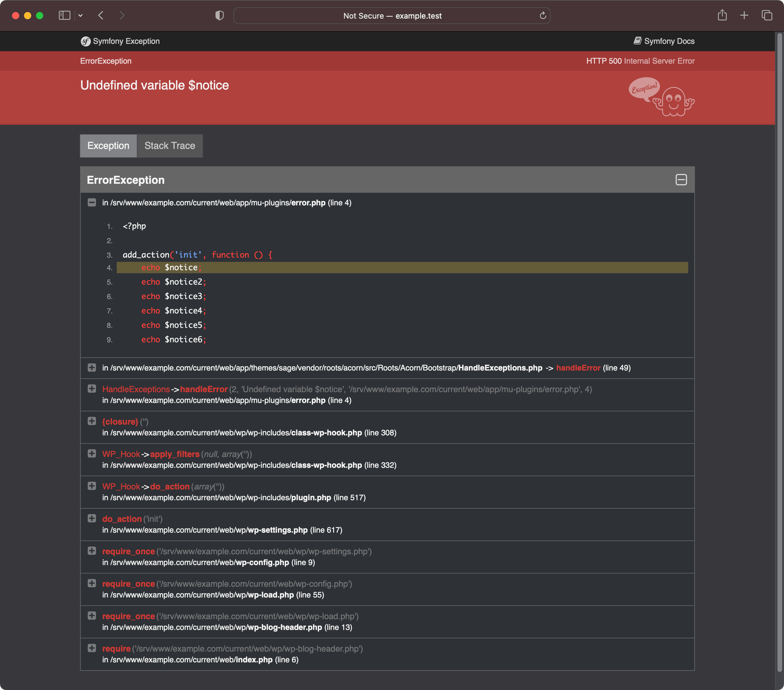Collapse the ErrorException panel

click(681, 179)
